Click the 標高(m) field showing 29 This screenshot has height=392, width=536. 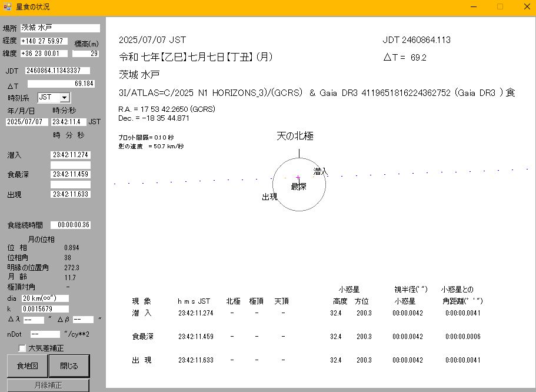coord(85,54)
